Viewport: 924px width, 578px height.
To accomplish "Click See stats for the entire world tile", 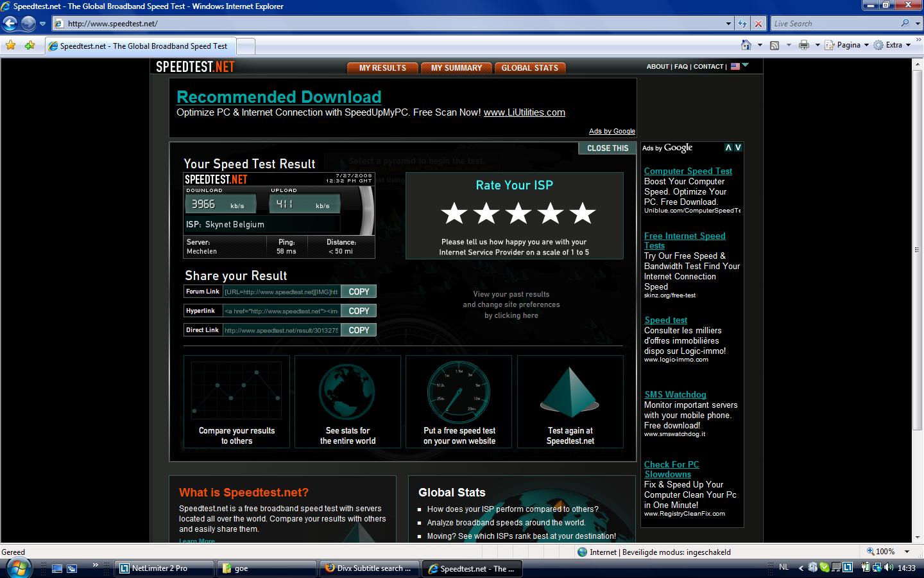I will click(x=348, y=401).
